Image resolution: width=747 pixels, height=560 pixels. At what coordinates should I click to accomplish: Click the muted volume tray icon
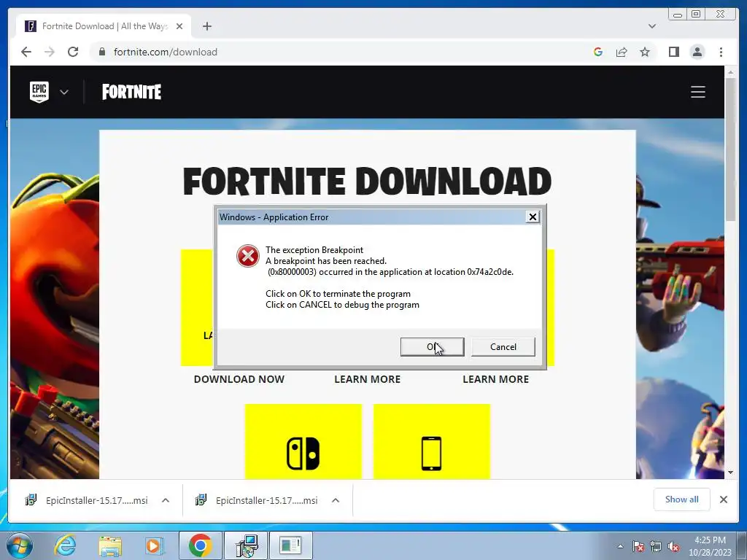point(673,546)
